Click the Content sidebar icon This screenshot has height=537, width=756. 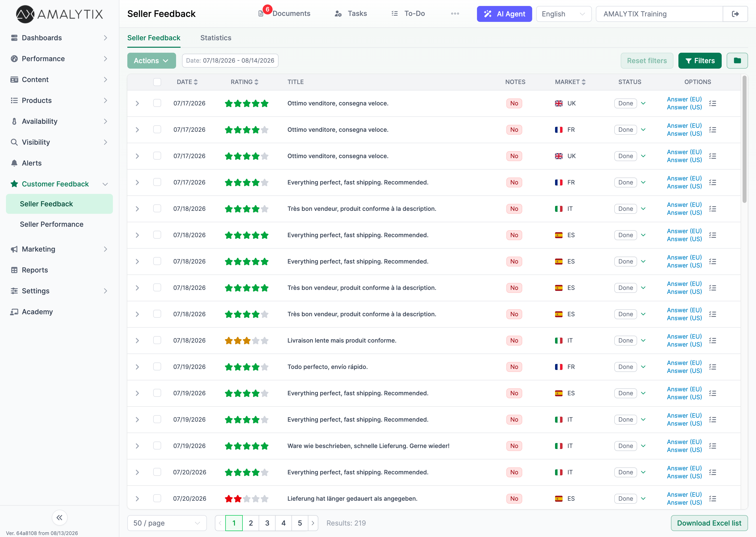[14, 79]
